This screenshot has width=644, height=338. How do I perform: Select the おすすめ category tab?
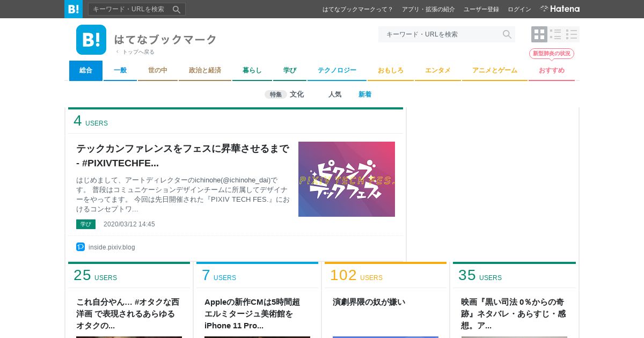click(x=552, y=70)
